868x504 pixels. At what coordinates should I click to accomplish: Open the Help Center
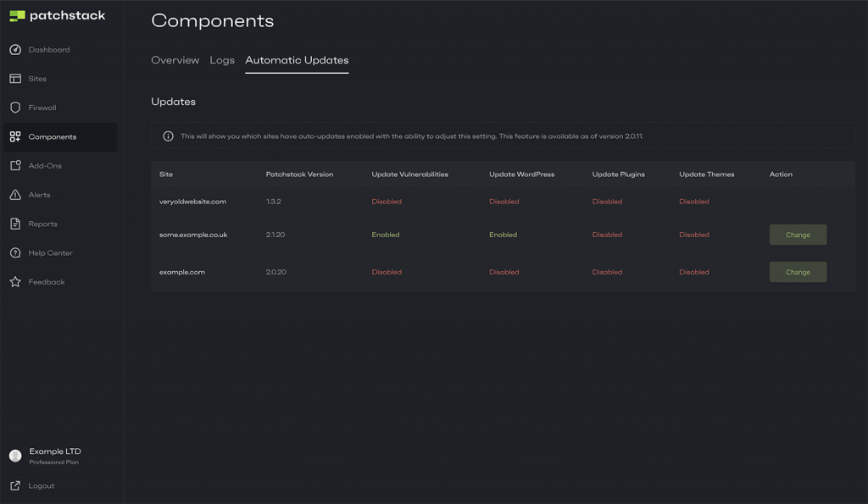[x=18, y=252]
